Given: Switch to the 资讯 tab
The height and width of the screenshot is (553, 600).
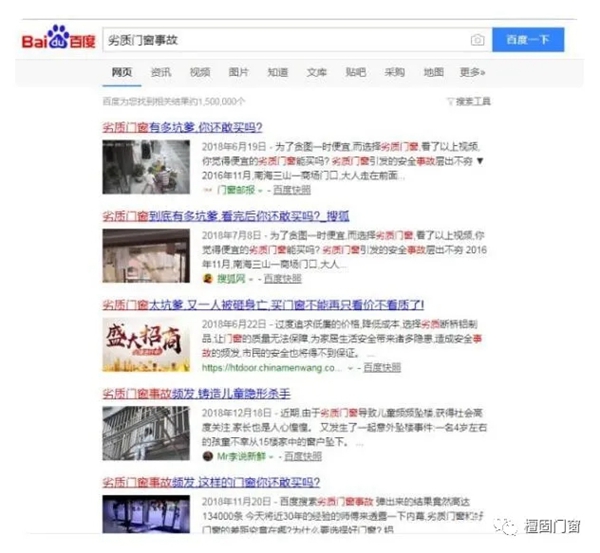Looking at the screenshot, I should [161, 72].
